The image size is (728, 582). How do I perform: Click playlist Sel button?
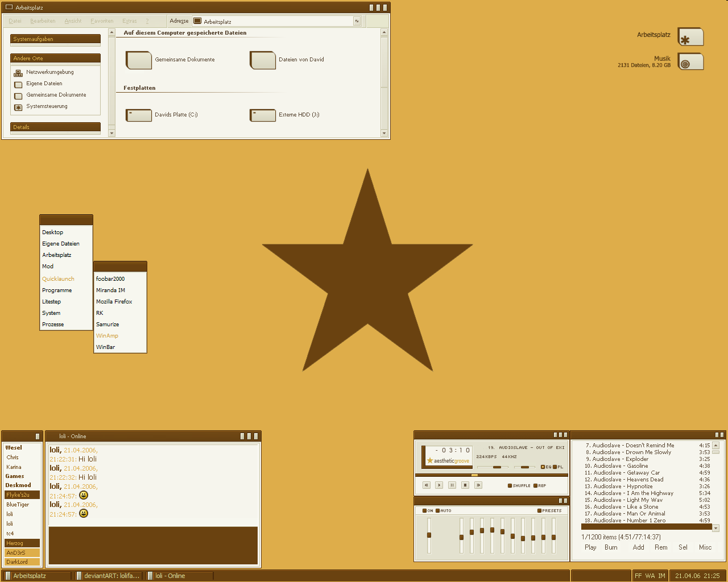[683, 547]
